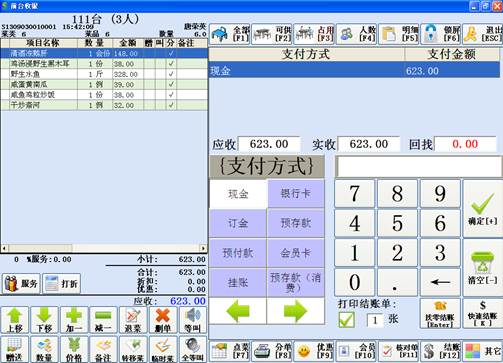Move selected item down with 下移
This screenshot has width=503, height=363.
[x=44, y=320]
